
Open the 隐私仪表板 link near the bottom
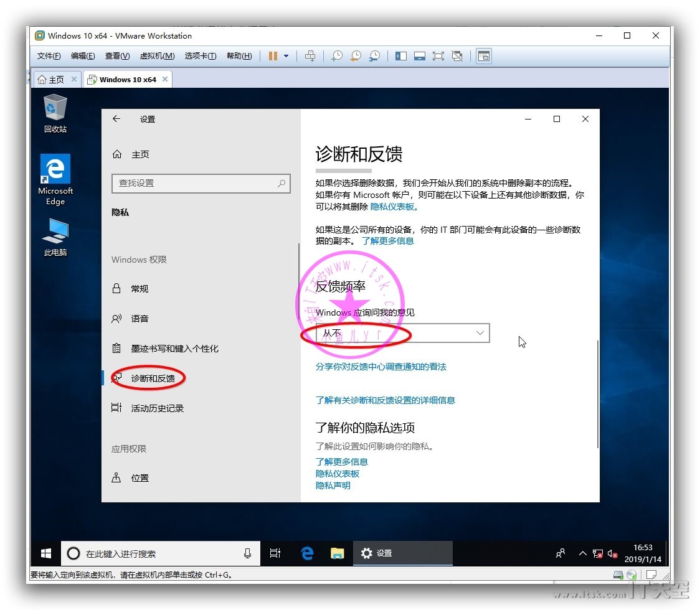[x=338, y=474]
